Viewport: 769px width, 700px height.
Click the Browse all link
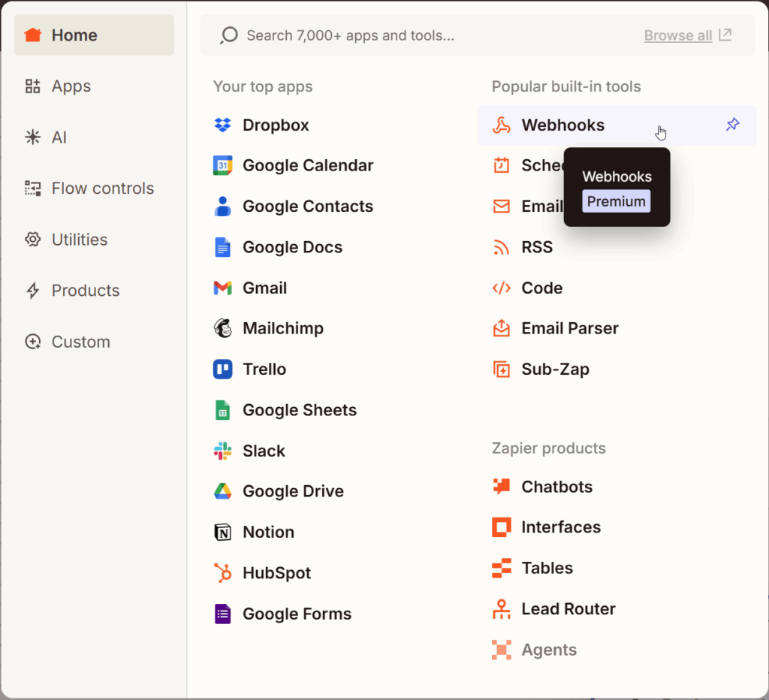(677, 35)
